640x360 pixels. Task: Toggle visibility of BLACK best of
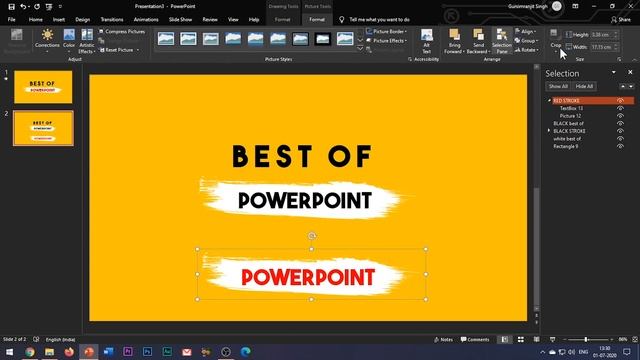pyautogui.click(x=620, y=123)
